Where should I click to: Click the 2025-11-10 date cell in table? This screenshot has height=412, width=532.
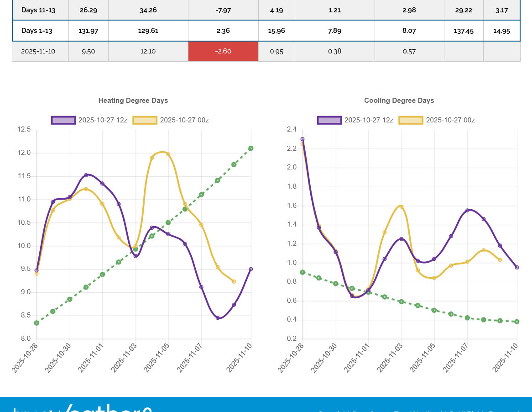[38, 51]
